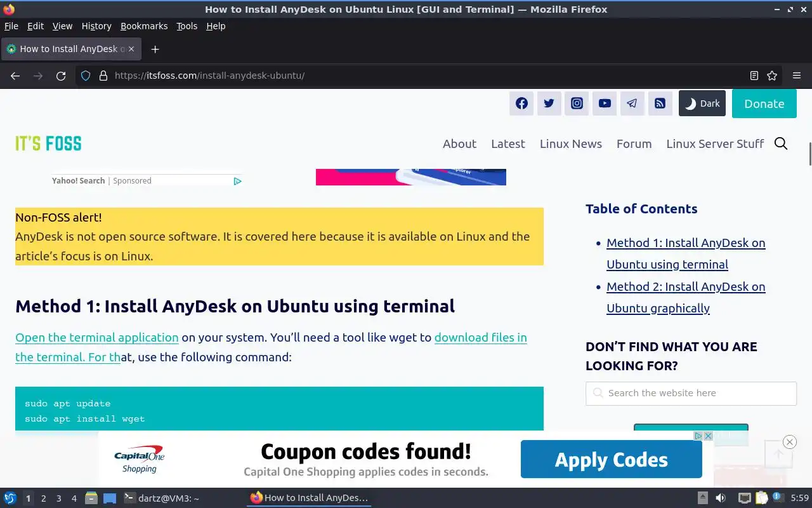Screen dimensions: 812x508
Task: Open the Latest nav link
Action: point(508,144)
